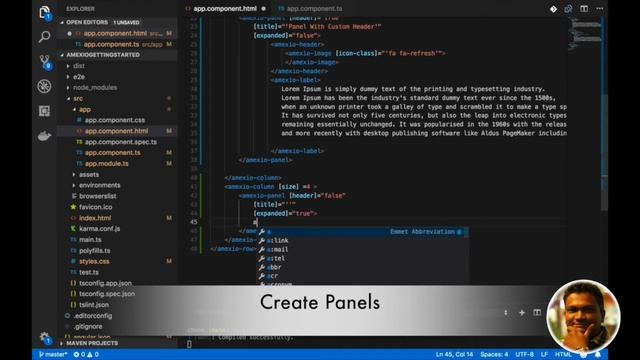Open karma.conf.js file
The width and height of the screenshot is (640, 360).
point(100,229)
